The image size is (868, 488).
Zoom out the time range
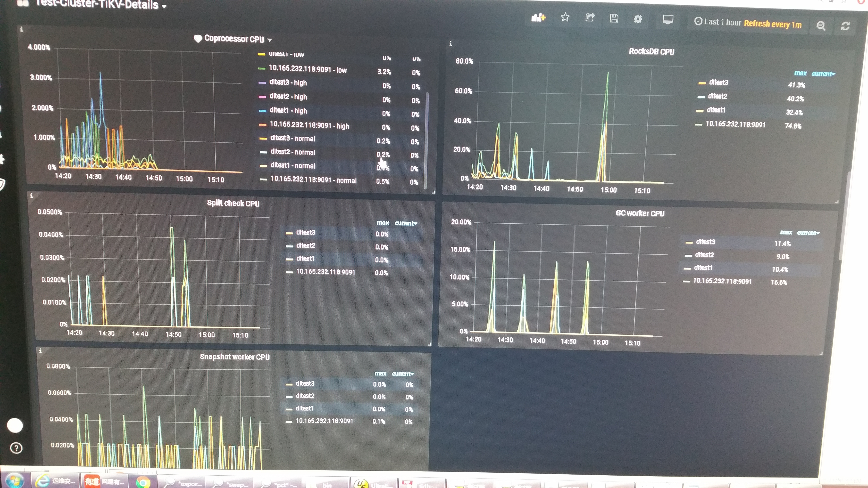pyautogui.click(x=821, y=26)
